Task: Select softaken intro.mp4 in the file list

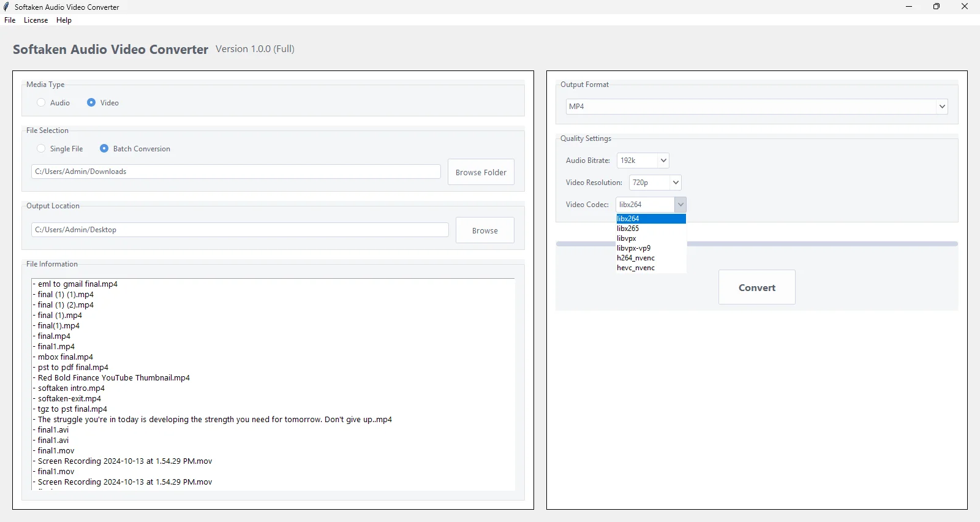Action: [71, 388]
